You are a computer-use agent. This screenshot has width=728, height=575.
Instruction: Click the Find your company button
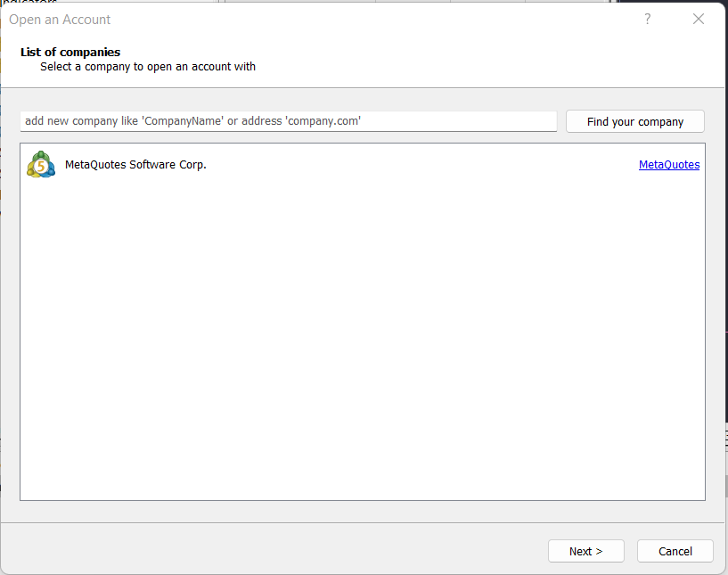(635, 122)
